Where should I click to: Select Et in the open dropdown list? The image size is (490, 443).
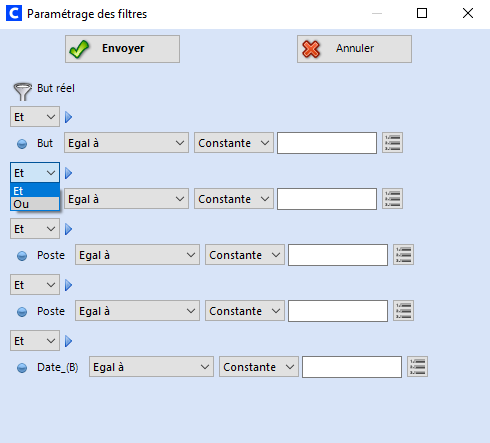point(35,191)
